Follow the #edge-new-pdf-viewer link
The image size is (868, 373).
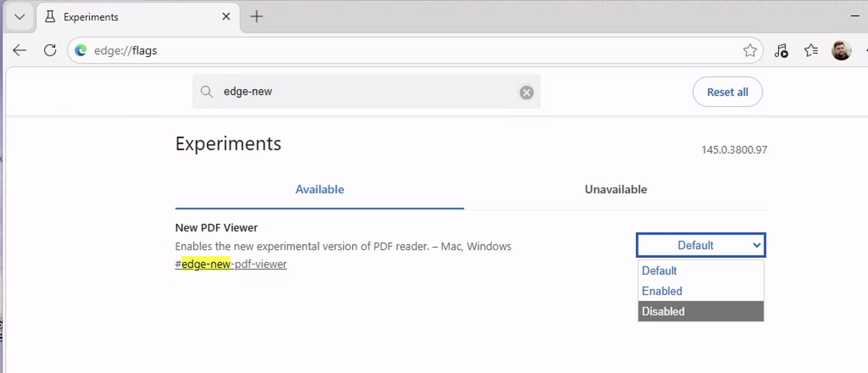coord(231,264)
